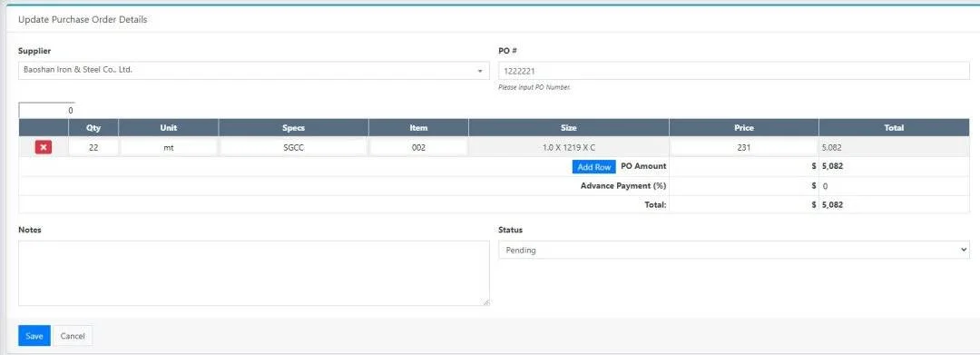This screenshot has width=980, height=355.
Task: Save the purchase order
Action: [x=34, y=336]
